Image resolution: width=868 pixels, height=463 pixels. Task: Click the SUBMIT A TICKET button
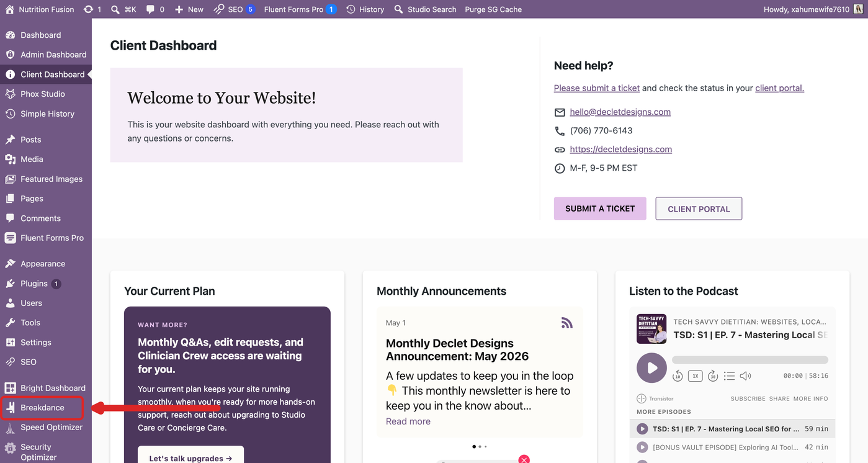coord(600,209)
